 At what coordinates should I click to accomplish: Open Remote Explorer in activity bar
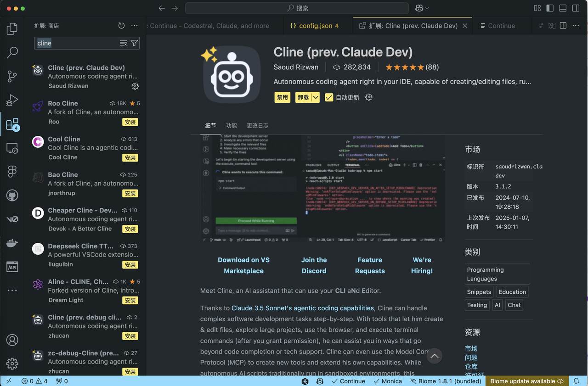tap(12, 148)
